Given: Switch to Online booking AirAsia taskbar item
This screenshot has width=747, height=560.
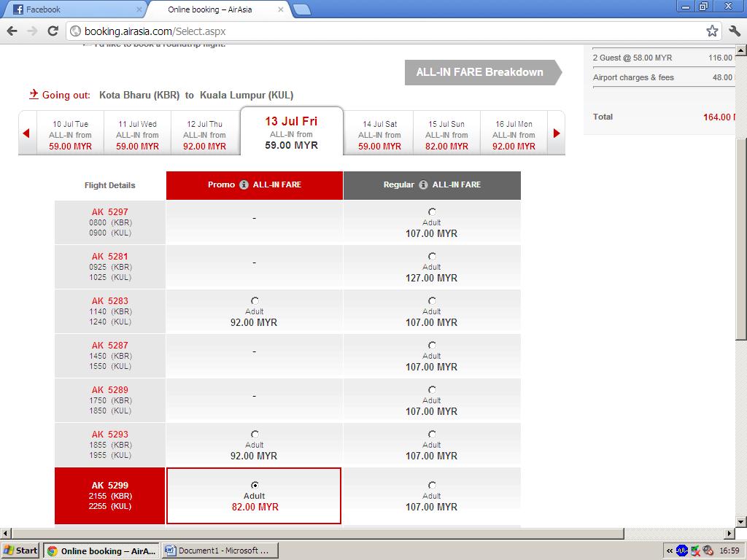Looking at the screenshot, I should click(x=102, y=551).
